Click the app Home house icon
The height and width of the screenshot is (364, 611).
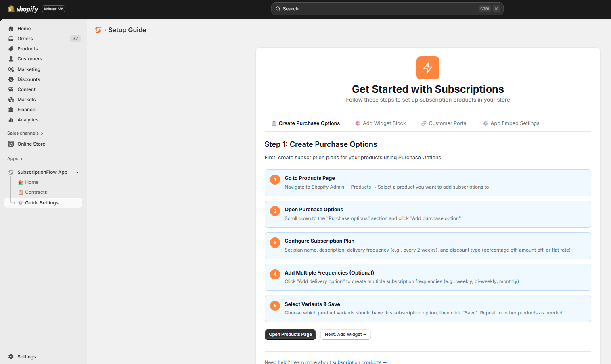pos(21,182)
